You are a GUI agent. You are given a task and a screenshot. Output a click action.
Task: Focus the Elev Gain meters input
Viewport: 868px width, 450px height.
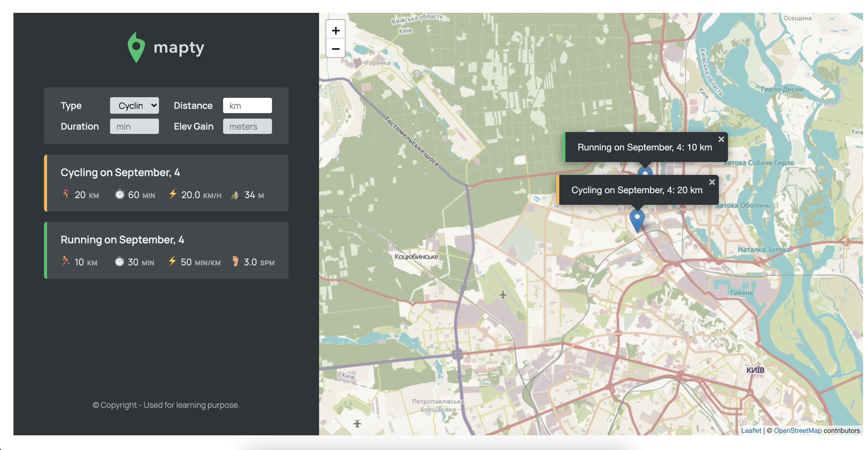pos(247,126)
